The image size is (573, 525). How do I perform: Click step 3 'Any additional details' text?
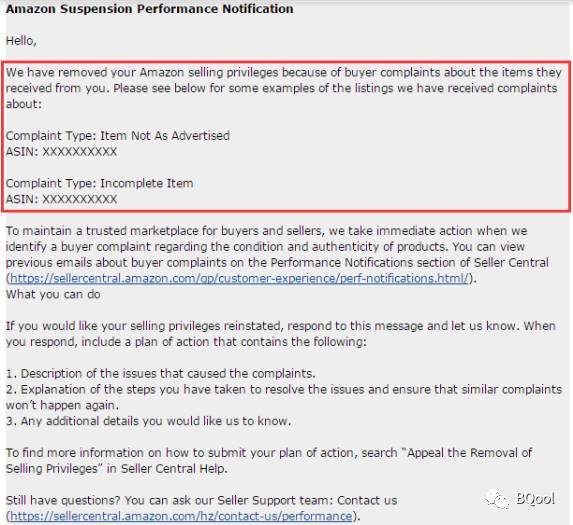(148, 421)
